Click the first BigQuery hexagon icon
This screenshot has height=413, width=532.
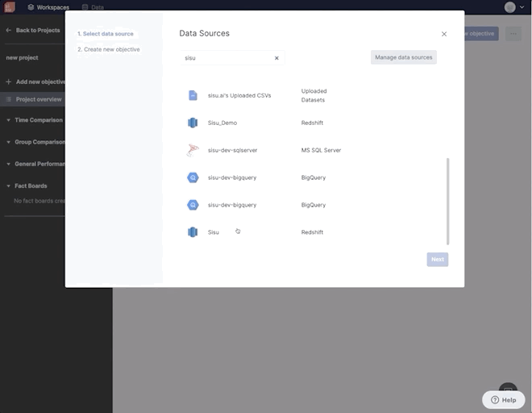[193, 177]
